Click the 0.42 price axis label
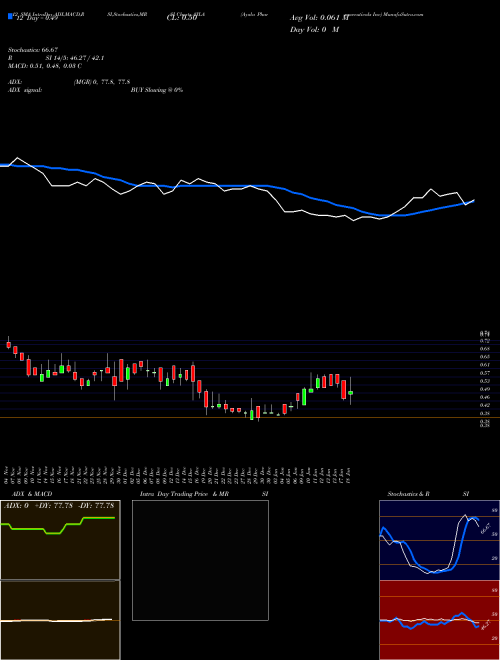Image resolution: width=500 pixels, height=660 pixels. click(484, 405)
